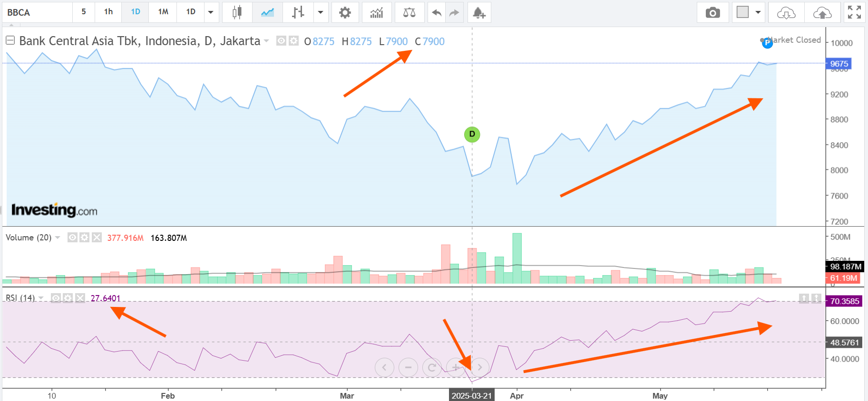Click the cloud upload save-chart icon

822,12
